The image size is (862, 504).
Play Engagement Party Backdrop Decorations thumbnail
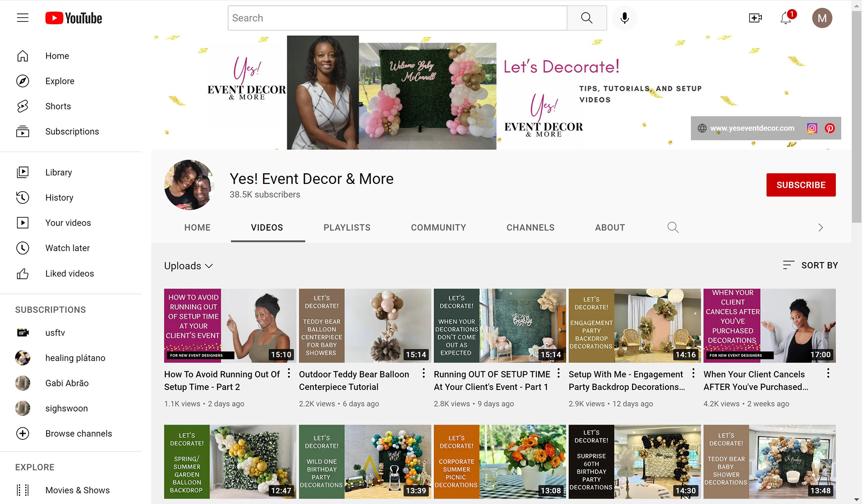coord(634,326)
